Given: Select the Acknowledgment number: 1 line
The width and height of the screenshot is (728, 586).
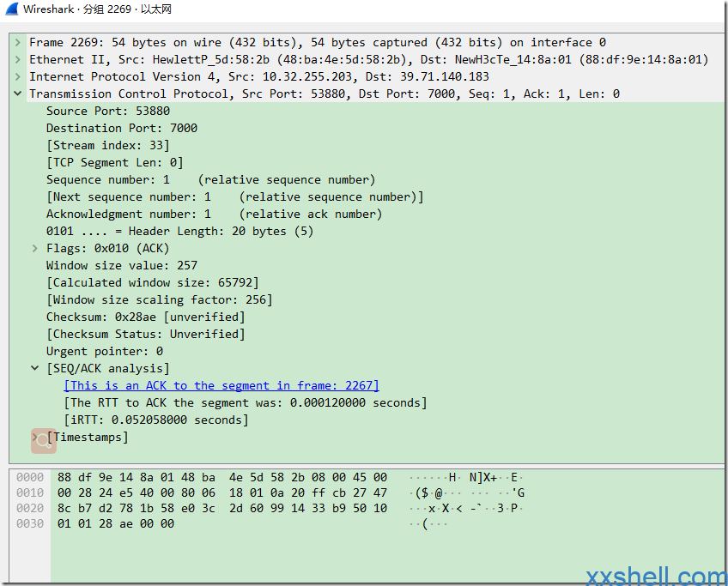Looking at the screenshot, I should pyautogui.click(x=214, y=214).
